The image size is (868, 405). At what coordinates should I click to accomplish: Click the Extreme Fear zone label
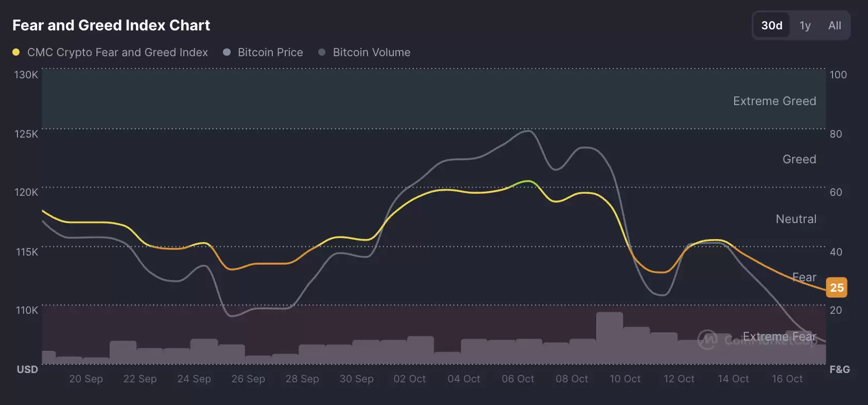[780, 336]
